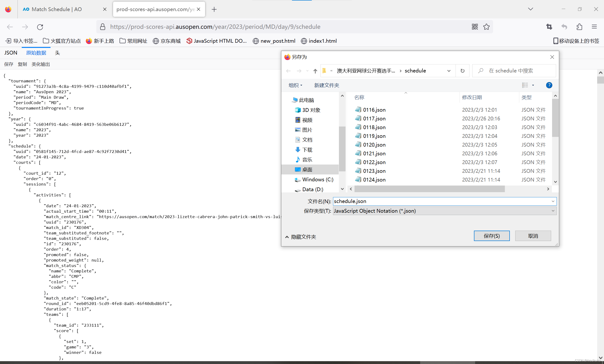Click the help question mark icon
Image resolution: width=604 pixels, height=364 pixels.
coord(549,85)
